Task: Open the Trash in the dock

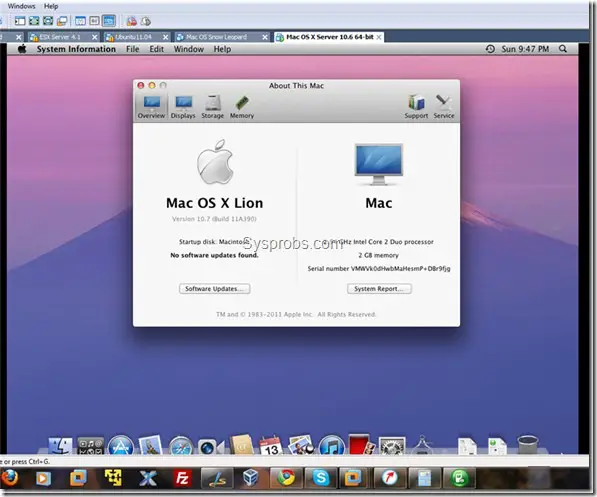Action: (x=528, y=445)
